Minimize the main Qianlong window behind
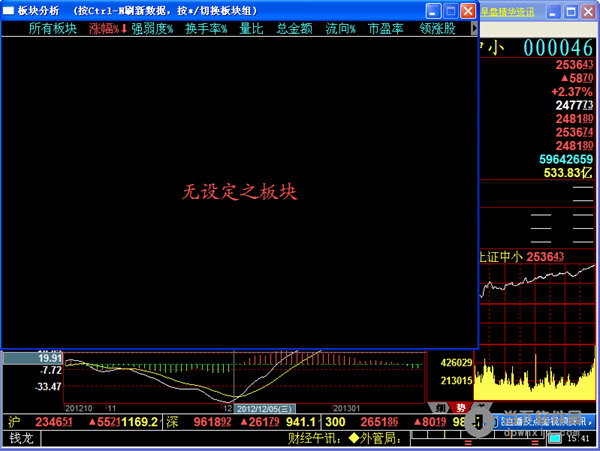The image size is (600, 451). (553, 12)
